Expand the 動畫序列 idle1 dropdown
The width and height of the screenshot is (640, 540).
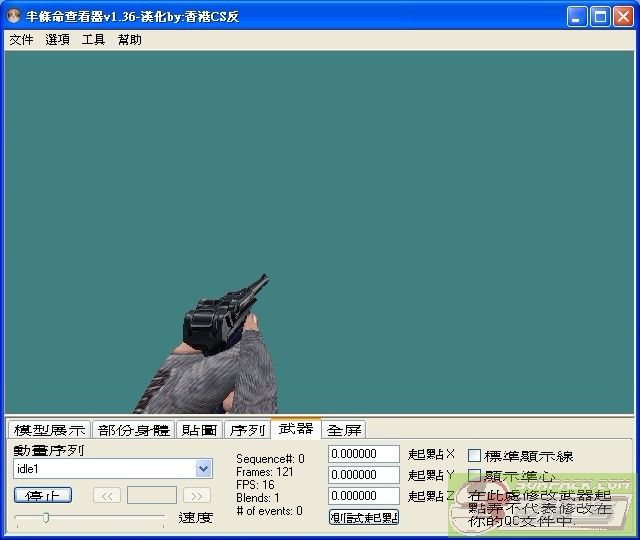(204, 469)
